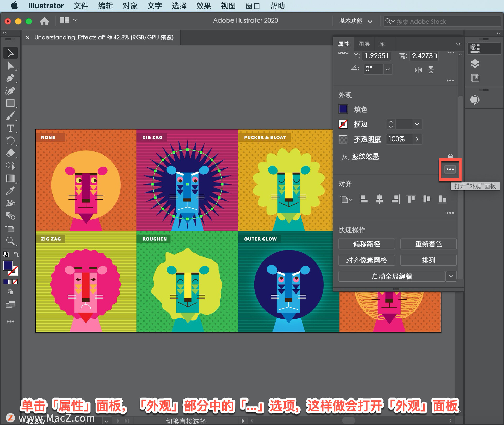Screen dimensions: 504x425
Task: Open the 对象 menu
Action: click(130, 6)
